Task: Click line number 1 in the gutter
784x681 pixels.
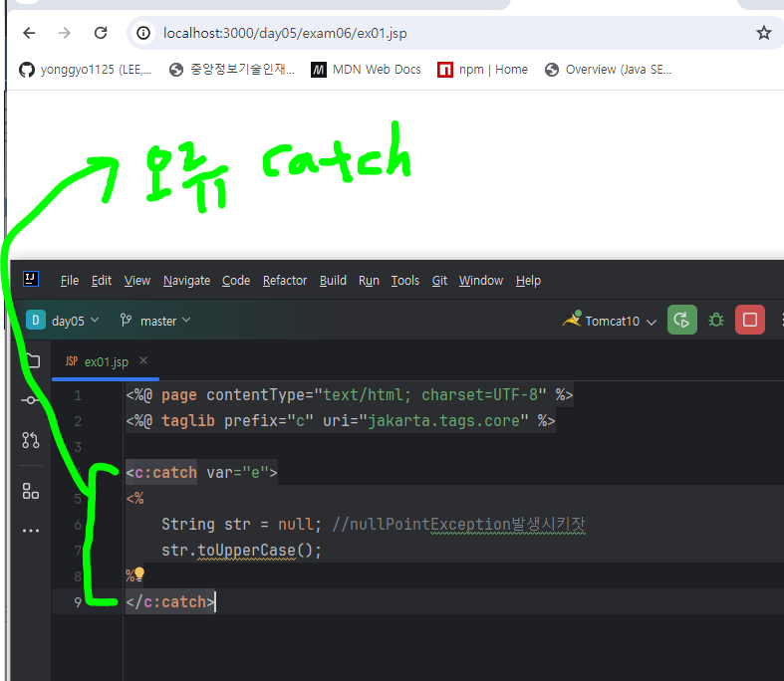Action: 78,395
